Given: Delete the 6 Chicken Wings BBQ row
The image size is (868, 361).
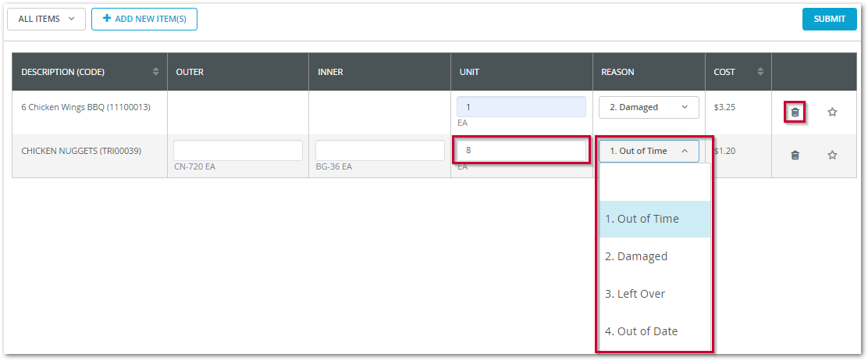Looking at the screenshot, I should (795, 113).
